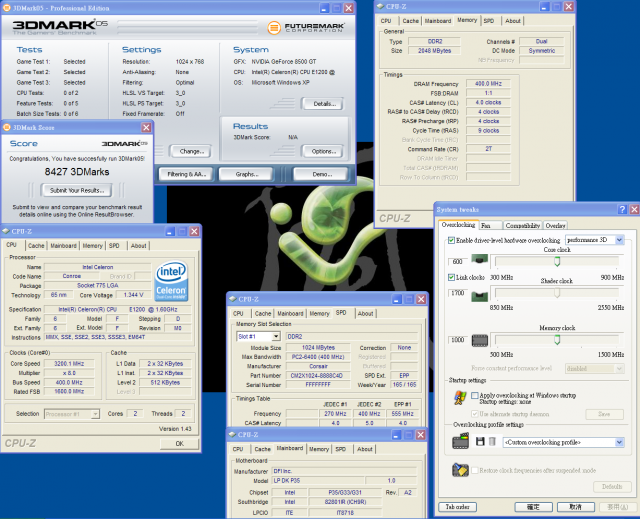The width and height of the screenshot is (640, 519).
Task: Click the 8427 3DMarks score text
Action: click(77, 172)
